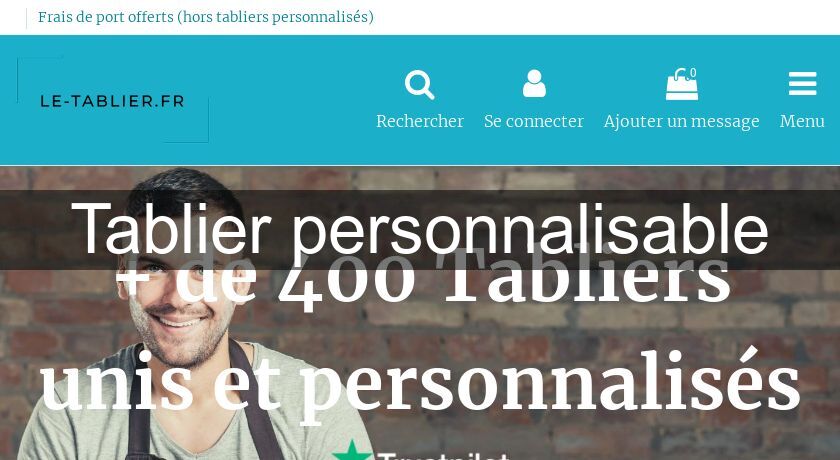Click the magnifying glass search icon

419,84
